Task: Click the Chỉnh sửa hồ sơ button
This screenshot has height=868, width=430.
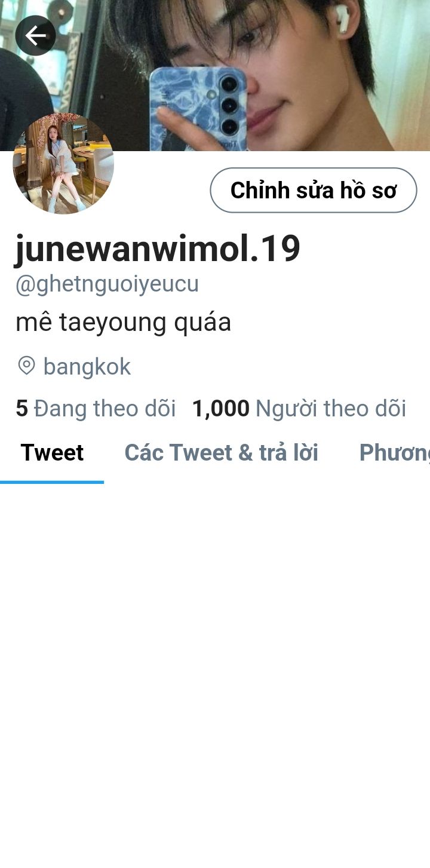Action: point(314,190)
